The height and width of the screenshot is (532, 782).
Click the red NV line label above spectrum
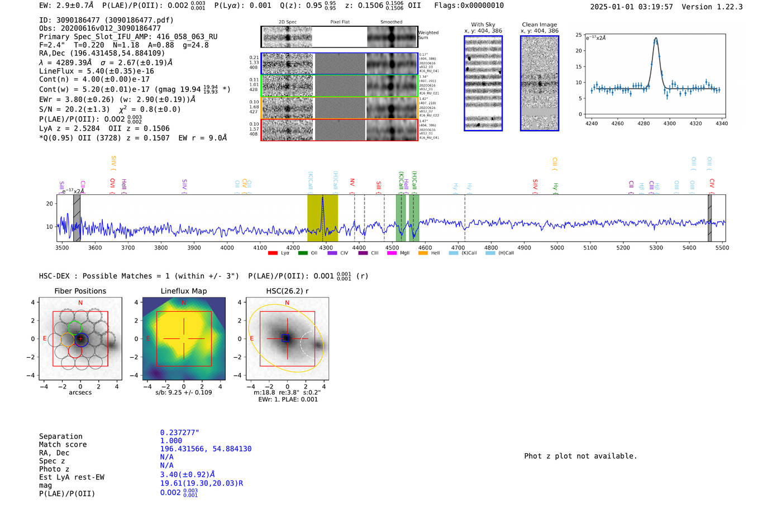click(x=352, y=184)
